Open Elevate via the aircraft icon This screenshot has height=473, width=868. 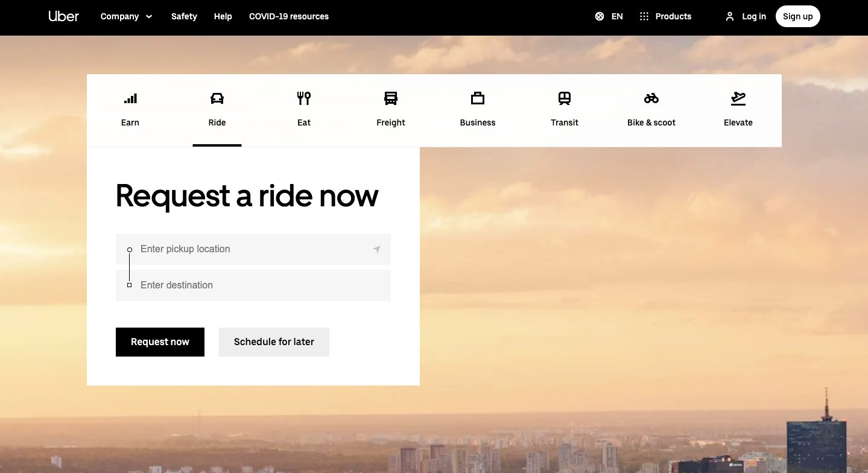pos(738,98)
